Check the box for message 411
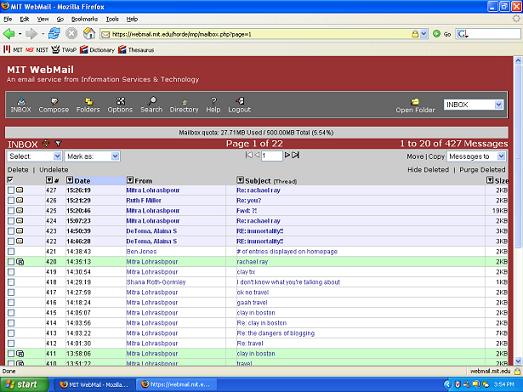This screenshot has height=392, width=523. point(11,353)
